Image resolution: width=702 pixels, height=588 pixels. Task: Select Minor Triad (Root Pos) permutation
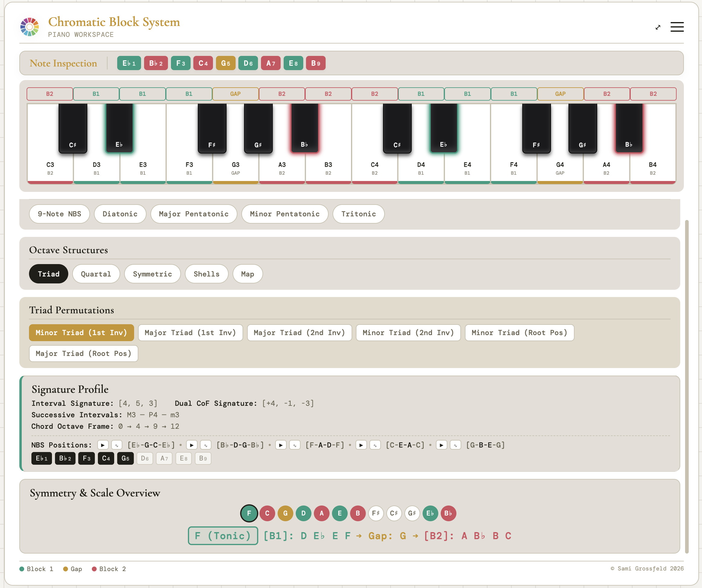pos(520,332)
